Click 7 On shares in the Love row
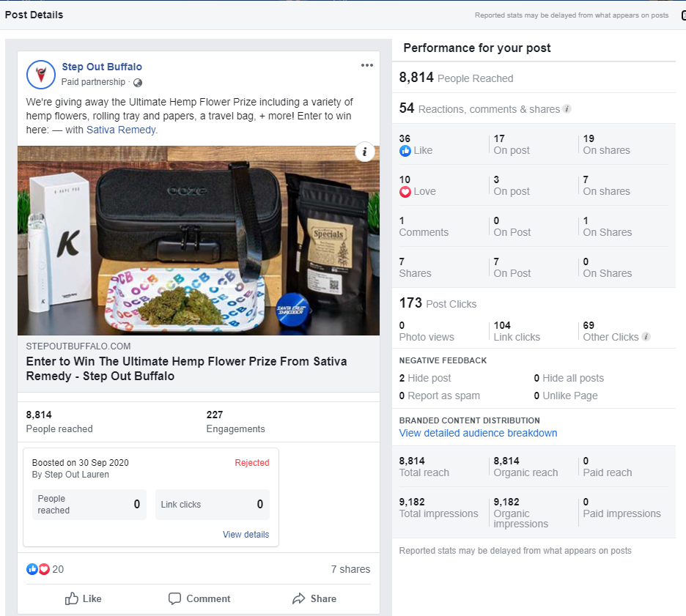 [606, 186]
